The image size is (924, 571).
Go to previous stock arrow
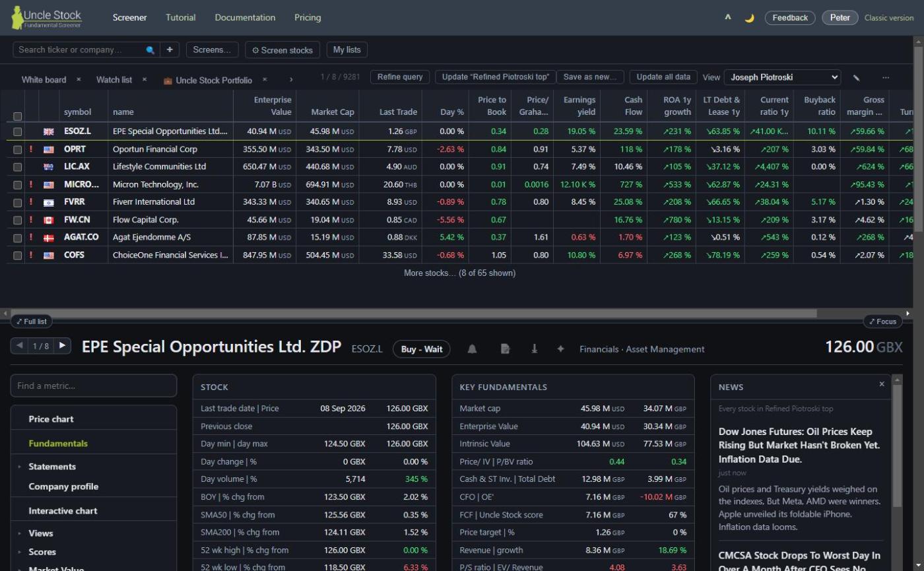(x=19, y=345)
